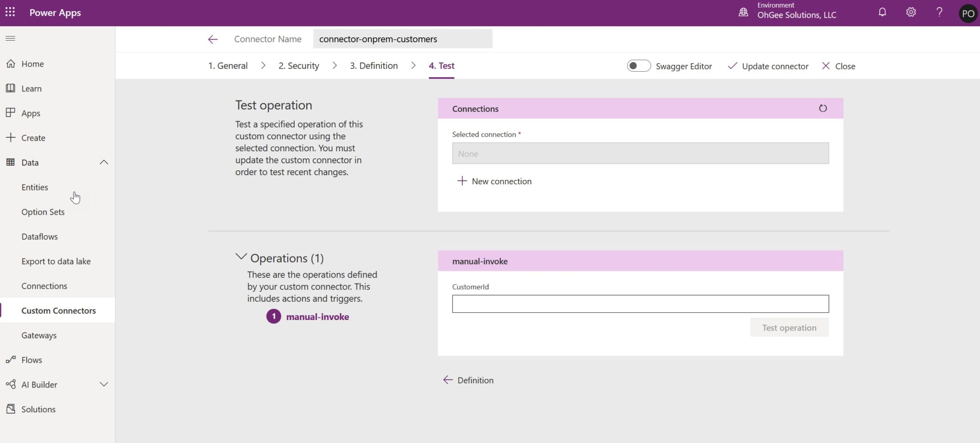Switch to the 3. Definition tab
This screenshot has height=443, width=980.
(374, 66)
